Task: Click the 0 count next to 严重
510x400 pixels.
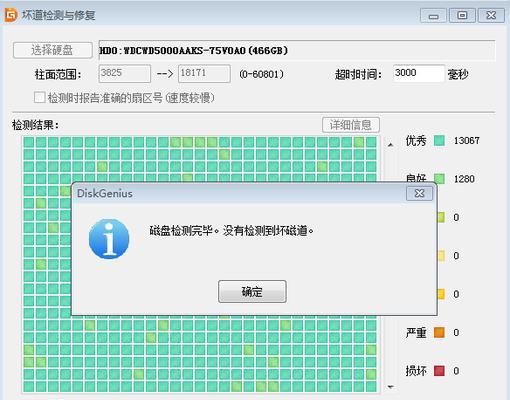Action: click(x=456, y=332)
